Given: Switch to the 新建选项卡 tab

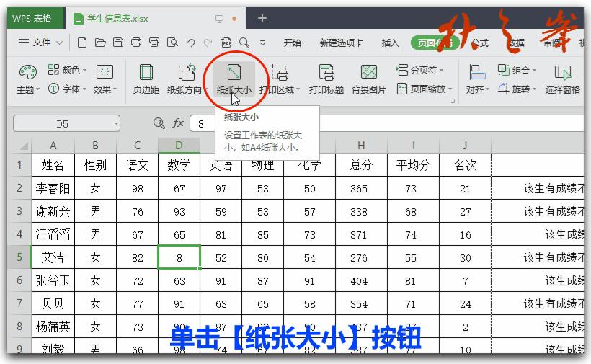Looking at the screenshot, I should click(x=341, y=43).
